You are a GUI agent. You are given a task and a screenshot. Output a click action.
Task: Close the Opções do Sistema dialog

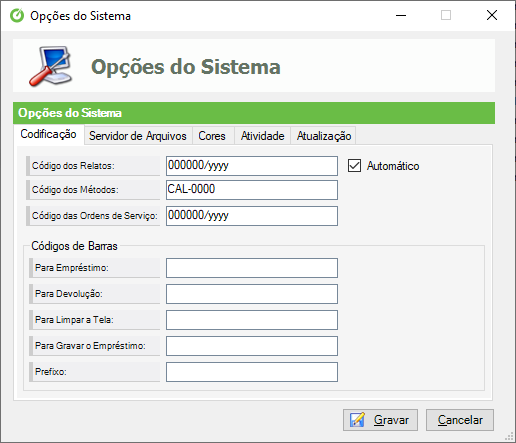492,15
